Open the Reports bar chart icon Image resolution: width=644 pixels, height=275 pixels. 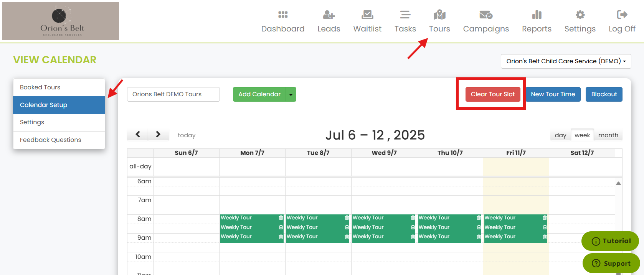tap(537, 15)
